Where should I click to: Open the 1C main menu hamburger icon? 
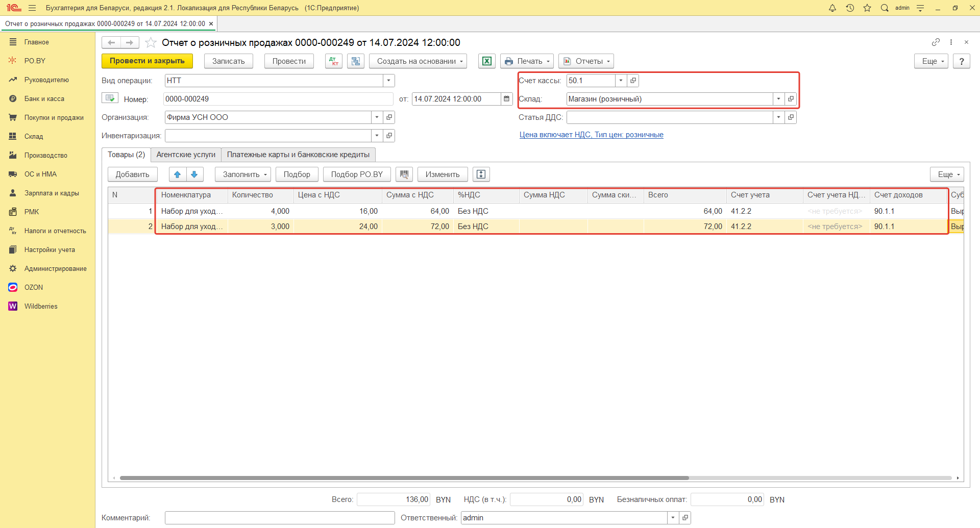[32, 8]
